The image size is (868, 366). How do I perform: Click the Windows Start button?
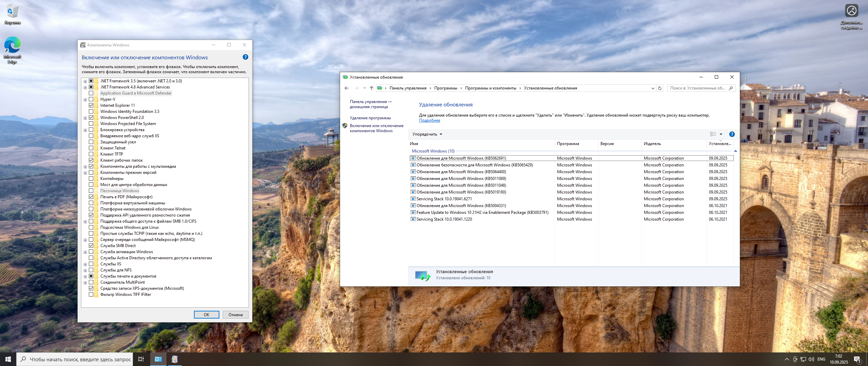(x=8, y=359)
